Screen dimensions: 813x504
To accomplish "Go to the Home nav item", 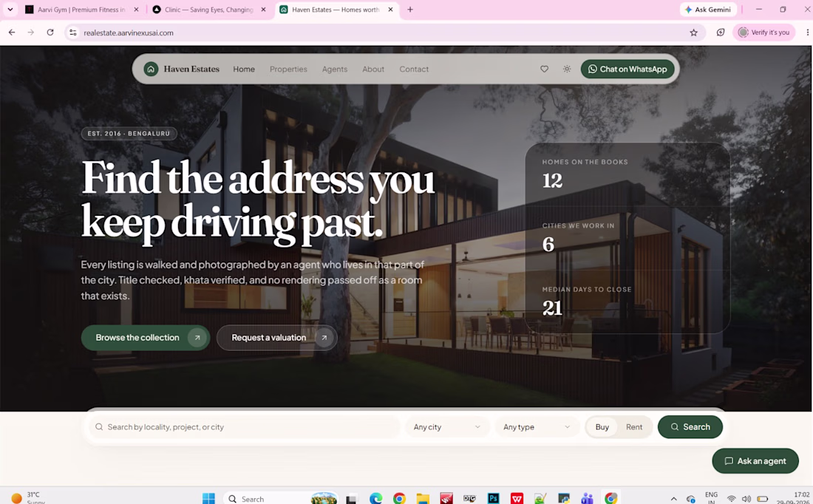I will 244,69.
